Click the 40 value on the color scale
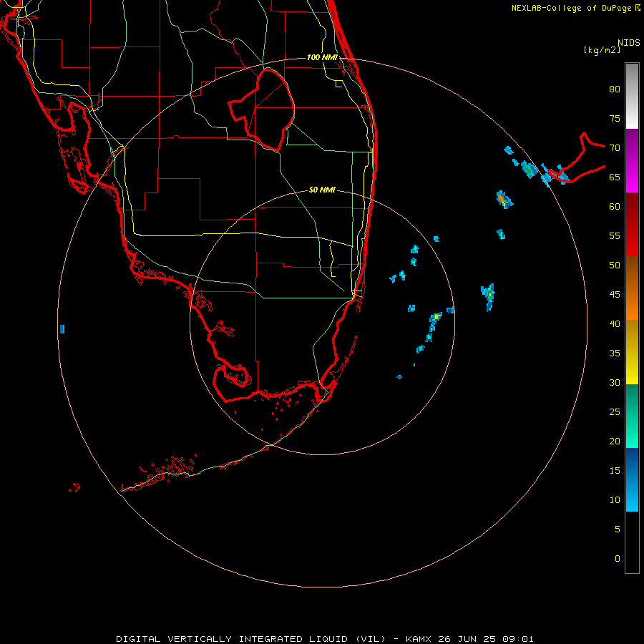644x644 pixels. [x=615, y=323]
